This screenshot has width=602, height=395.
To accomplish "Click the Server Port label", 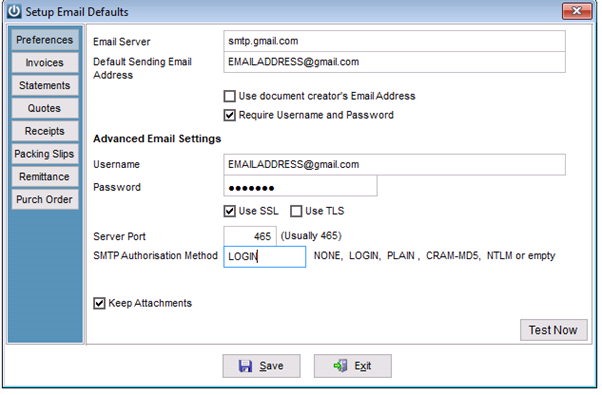I will [119, 236].
